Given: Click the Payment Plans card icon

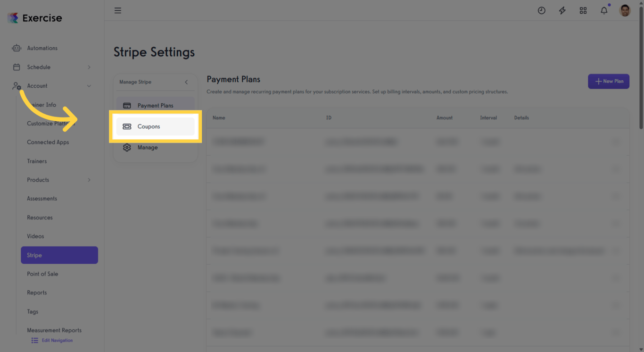Looking at the screenshot, I should point(127,105).
